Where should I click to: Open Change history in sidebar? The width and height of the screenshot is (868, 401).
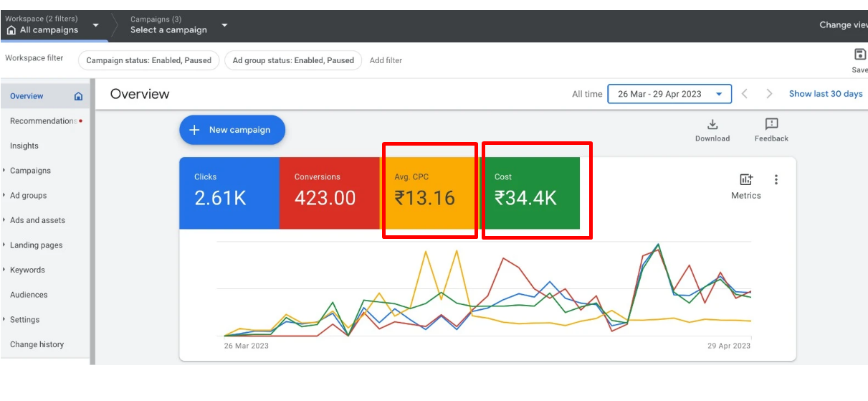pyautogui.click(x=37, y=344)
